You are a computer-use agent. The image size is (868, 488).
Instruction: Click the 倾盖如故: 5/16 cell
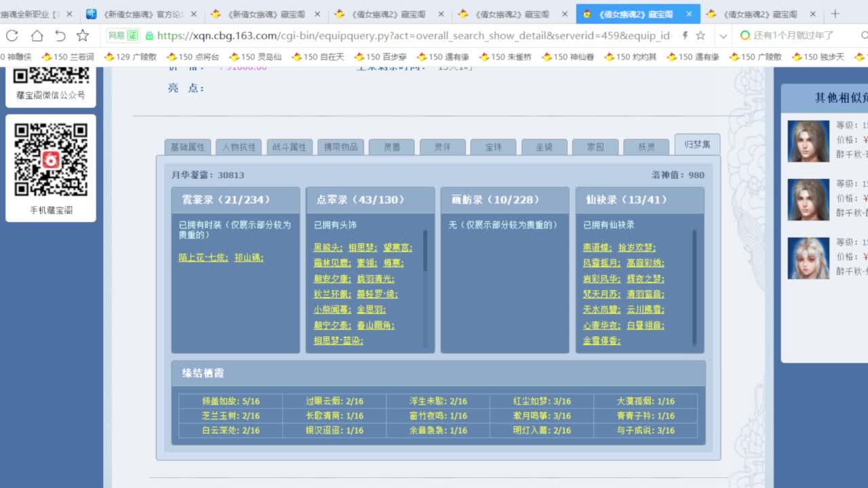coord(231,401)
